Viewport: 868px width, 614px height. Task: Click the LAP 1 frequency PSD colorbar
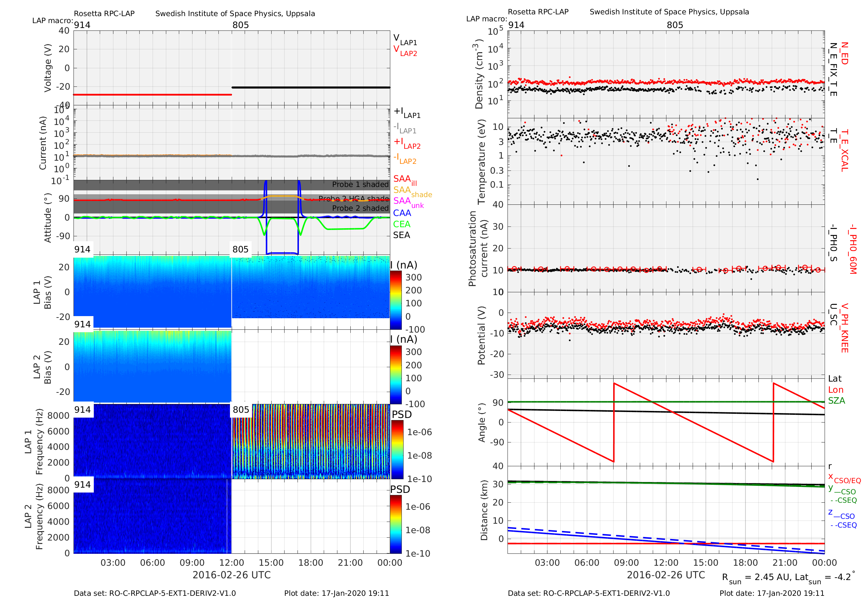[397, 450]
